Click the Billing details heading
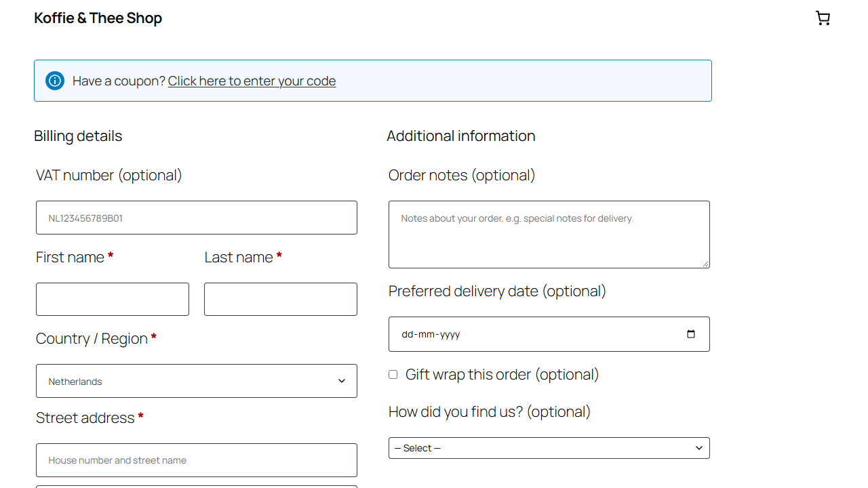 click(x=78, y=136)
